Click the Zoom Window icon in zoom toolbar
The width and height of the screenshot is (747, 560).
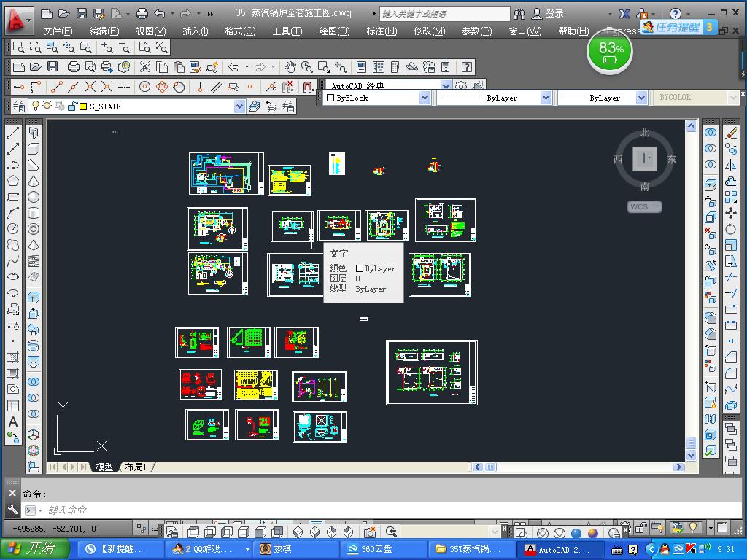(x=18, y=47)
